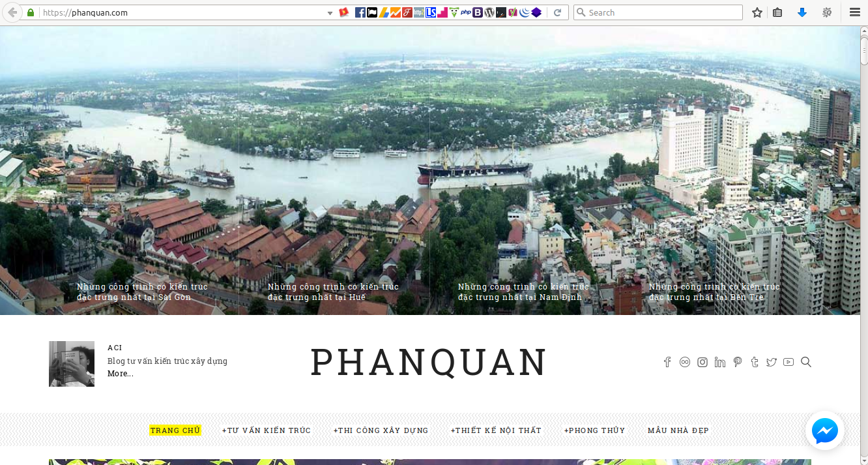Image resolution: width=868 pixels, height=465 pixels.
Task: Click the site search magnifier icon
Action: click(x=806, y=363)
